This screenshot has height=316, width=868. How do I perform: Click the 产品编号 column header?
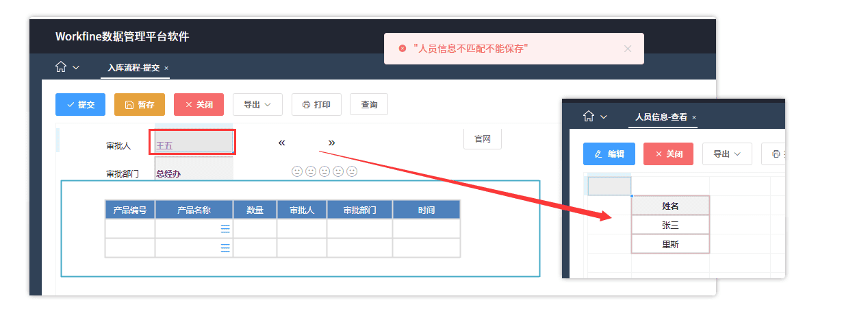pyautogui.click(x=130, y=210)
